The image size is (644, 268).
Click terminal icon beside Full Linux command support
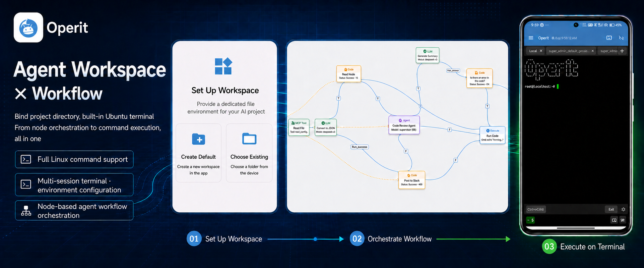pos(26,159)
